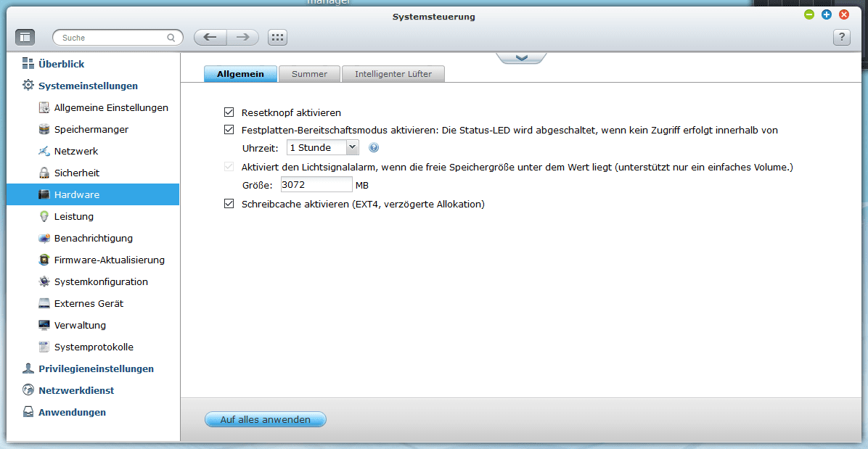Image resolution: width=868 pixels, height=449 pixels.
Task: Click the Sicherheit padlock icon
Action: 44,173
